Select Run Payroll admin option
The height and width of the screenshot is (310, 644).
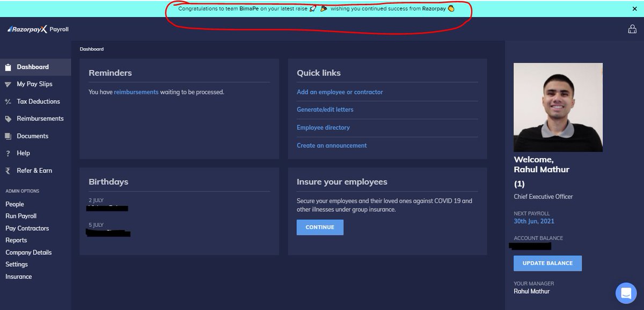pyautogui.click(x=21, y=216)
